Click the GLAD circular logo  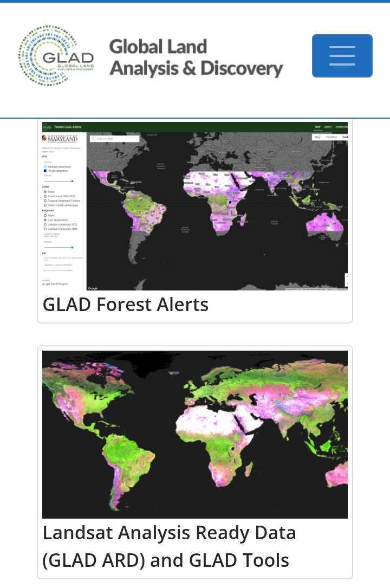coord(56,56)
